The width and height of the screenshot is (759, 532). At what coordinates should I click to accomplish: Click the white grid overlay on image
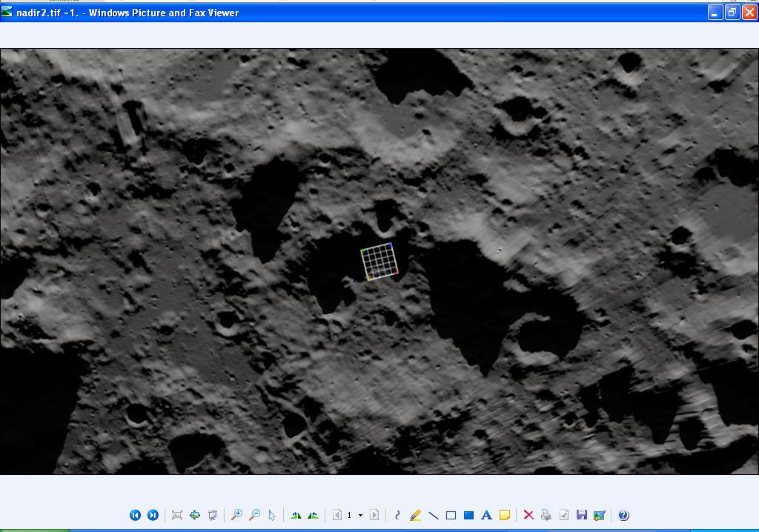tap(380, 262)
